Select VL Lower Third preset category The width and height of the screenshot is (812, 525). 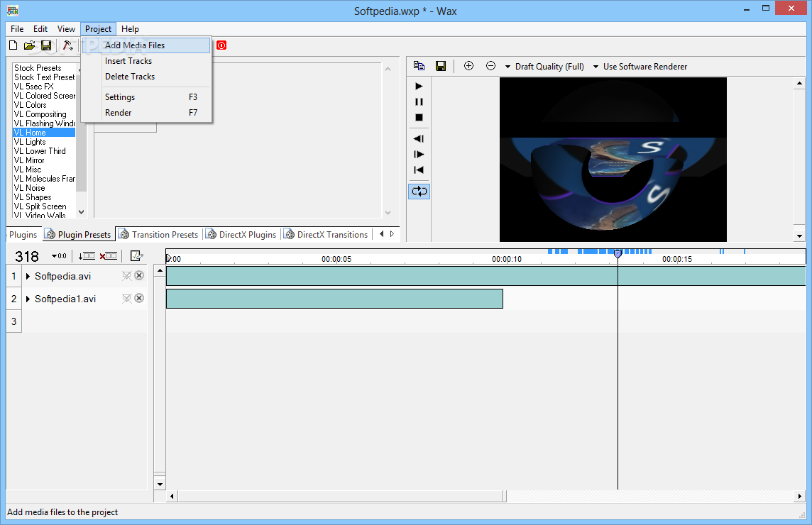43,151
